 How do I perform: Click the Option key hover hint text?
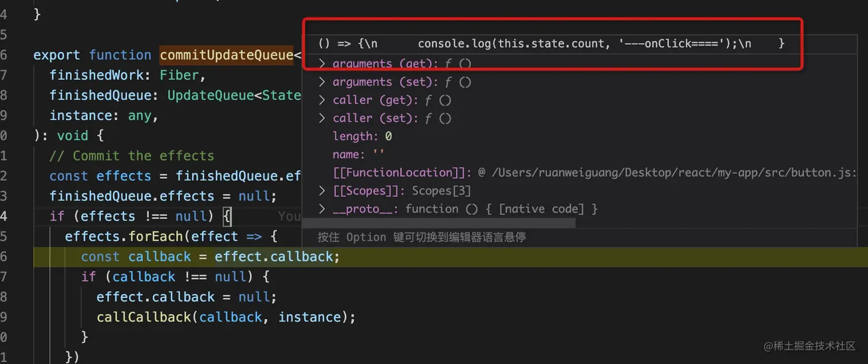tap(421, 237)
